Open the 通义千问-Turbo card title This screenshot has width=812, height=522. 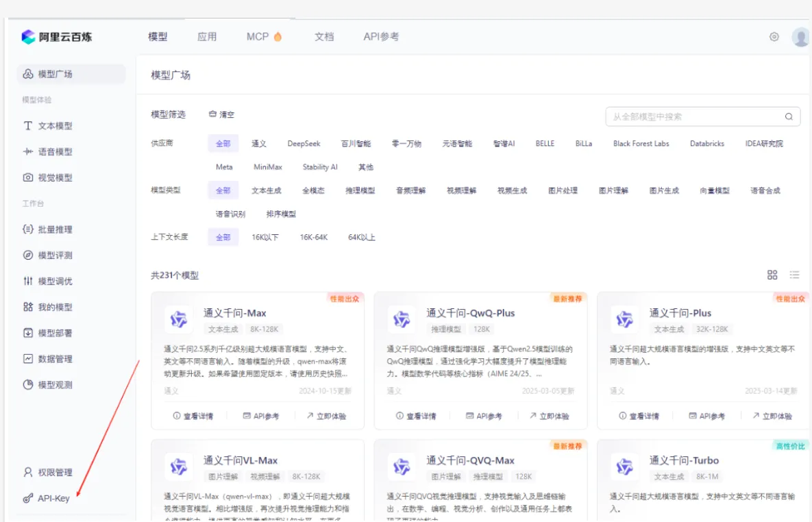coord(684,460)
